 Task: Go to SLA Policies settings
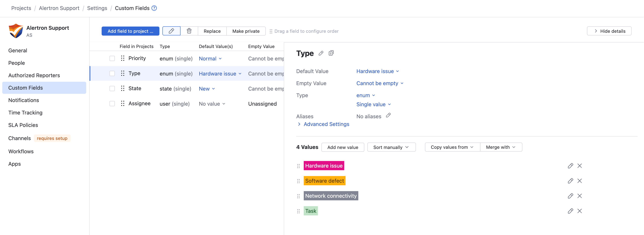(x=23, y=125)
